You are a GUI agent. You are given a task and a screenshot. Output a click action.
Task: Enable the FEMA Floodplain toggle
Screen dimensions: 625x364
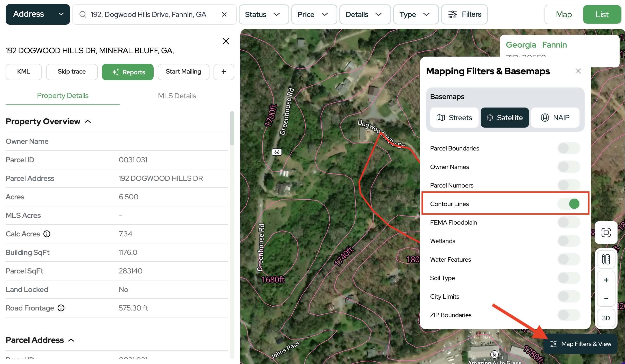pyautogui.click(x=569, y=223)
